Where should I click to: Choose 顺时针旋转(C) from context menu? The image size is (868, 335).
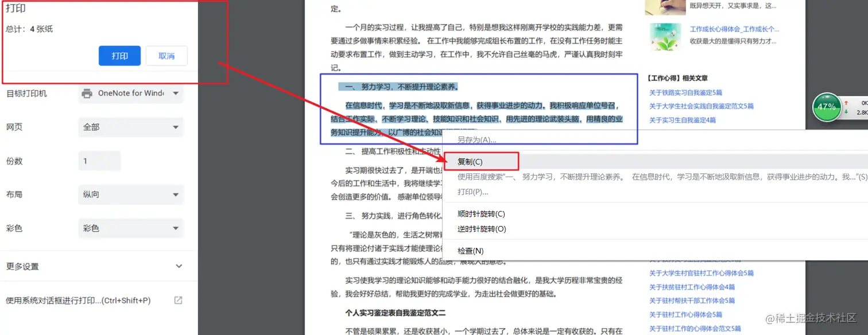[481, 214]
